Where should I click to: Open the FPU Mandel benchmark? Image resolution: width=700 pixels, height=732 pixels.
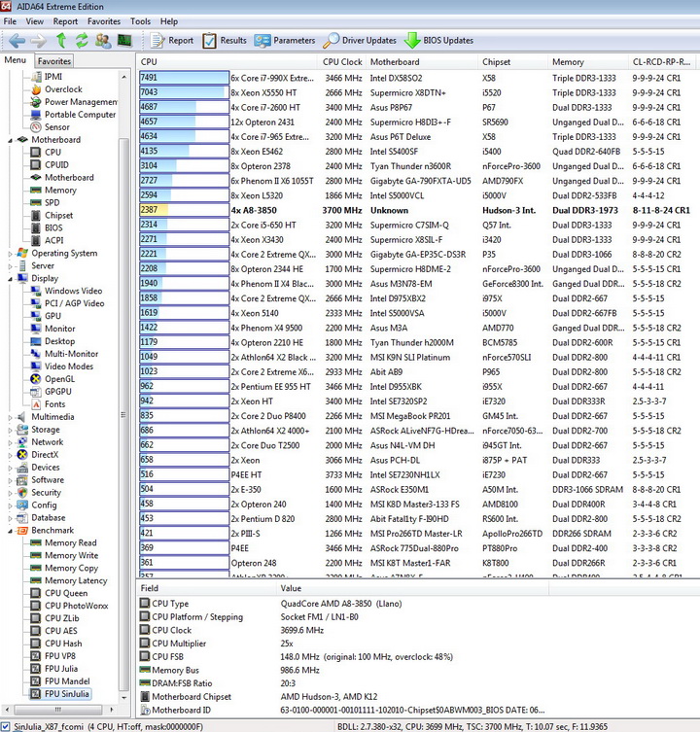[67, 681]
